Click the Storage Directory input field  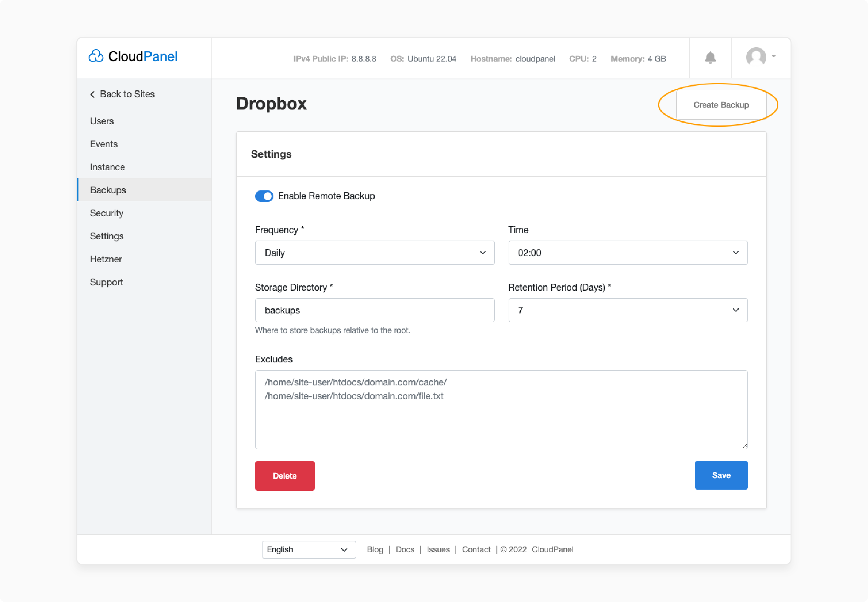pyautogui.click(x=374, y=310)
